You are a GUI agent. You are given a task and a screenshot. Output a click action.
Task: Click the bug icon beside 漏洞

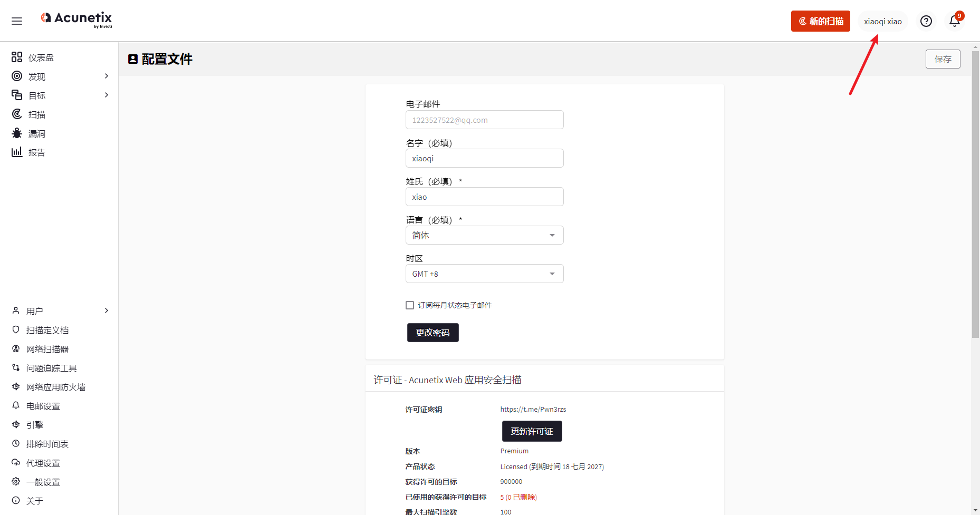tap(17, 133)
